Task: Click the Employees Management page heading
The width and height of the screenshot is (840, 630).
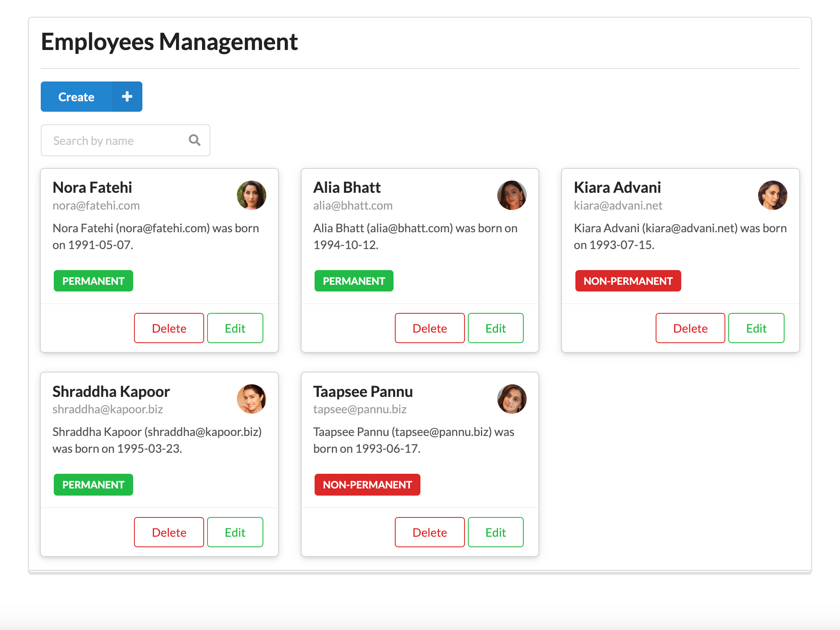Action: 169,41
